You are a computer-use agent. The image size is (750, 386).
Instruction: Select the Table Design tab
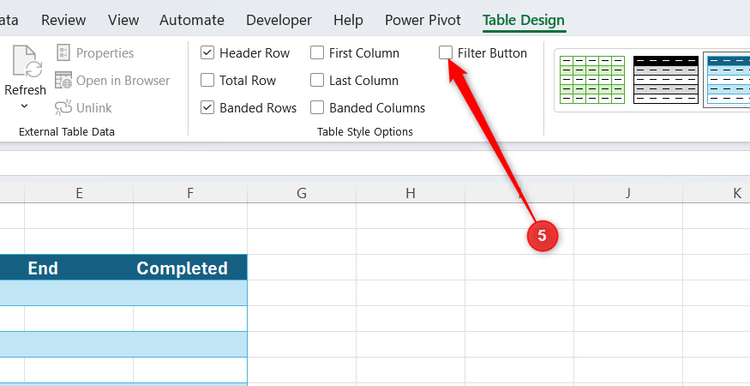pos(524,20)
